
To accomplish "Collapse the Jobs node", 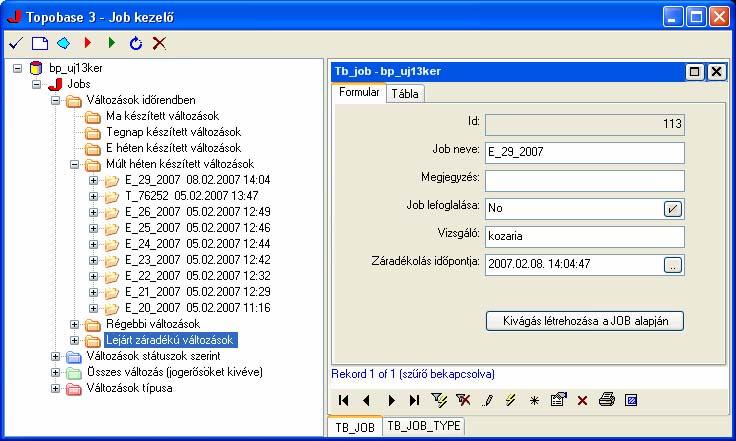I will pos(37,84).
